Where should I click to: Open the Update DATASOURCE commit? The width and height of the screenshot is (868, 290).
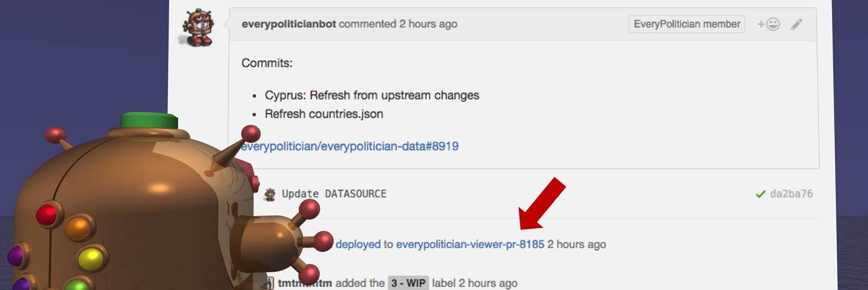coord(334,194)
